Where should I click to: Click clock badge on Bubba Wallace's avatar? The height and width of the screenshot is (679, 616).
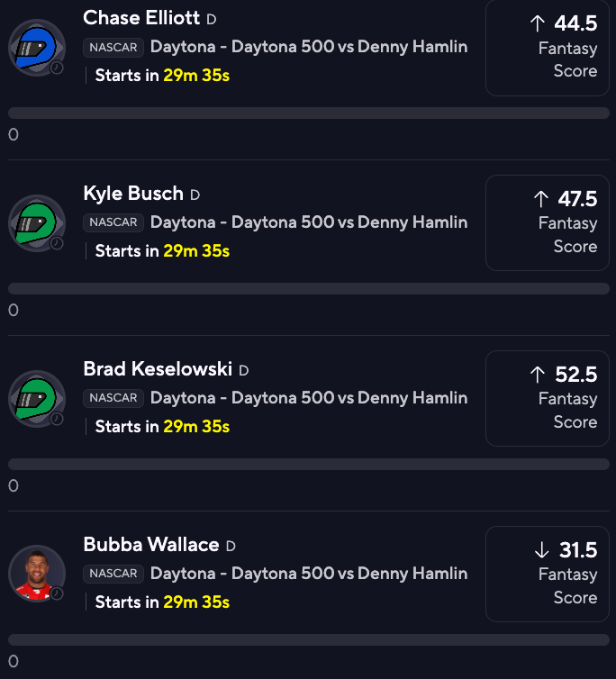point(57,594)
